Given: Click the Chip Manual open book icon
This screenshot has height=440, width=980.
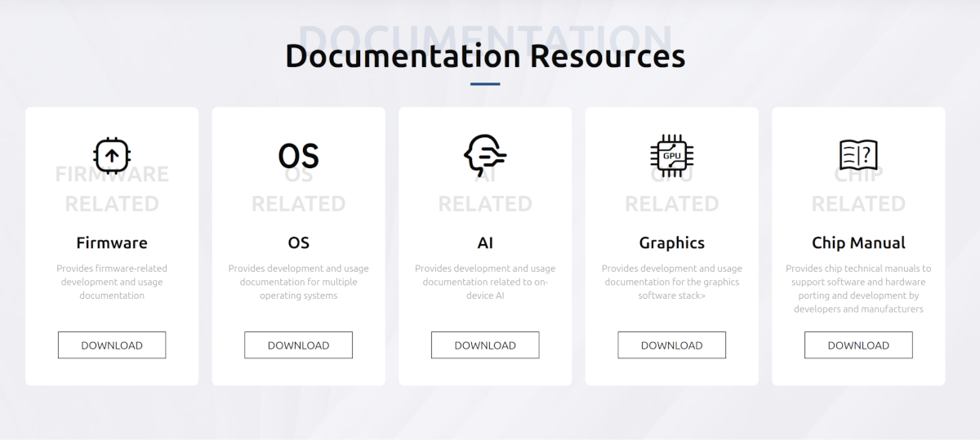Looking at the screenshot, I should coord(858,155).
